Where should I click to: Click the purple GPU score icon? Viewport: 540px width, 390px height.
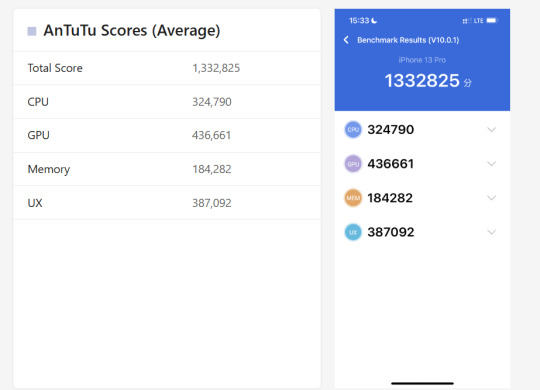[353, 164]
